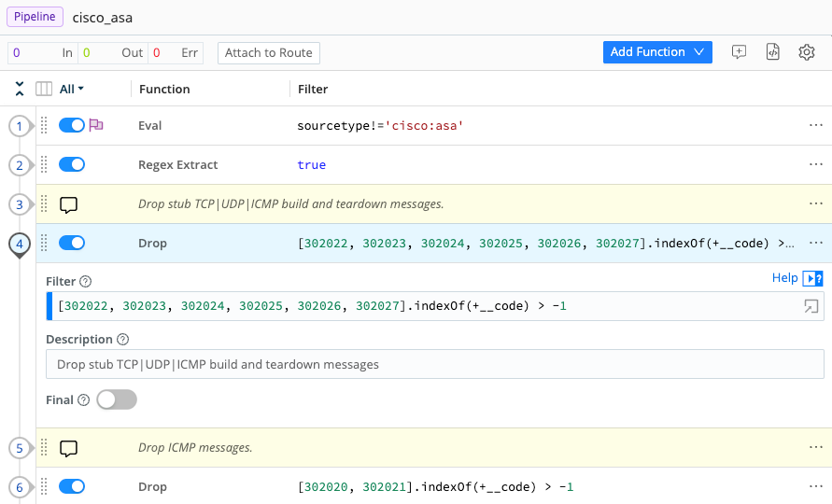Image resolution: width=832 pixels, height=504 pixels.
Task: Click the Description input field
Action: pos(435,364)
